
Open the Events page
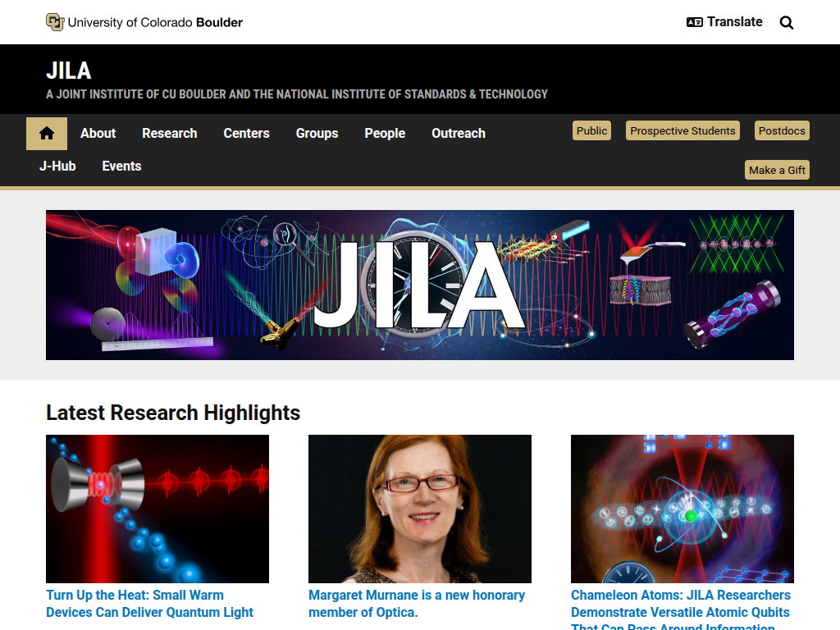click(x=121, y=166)
